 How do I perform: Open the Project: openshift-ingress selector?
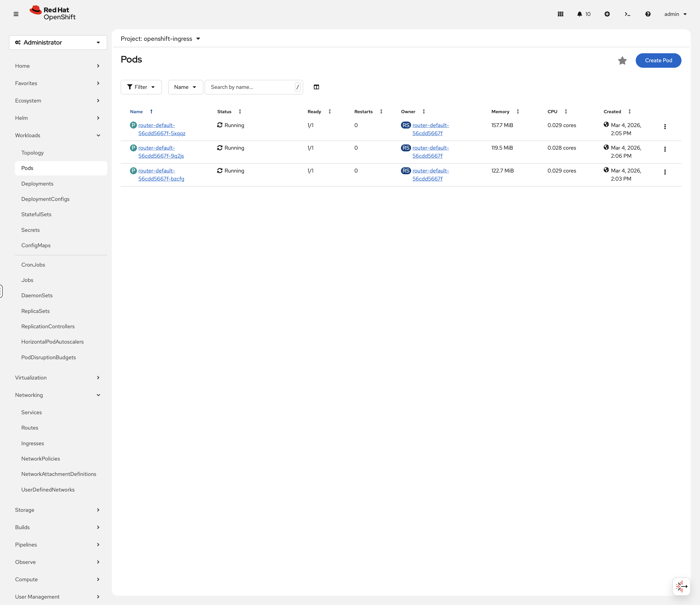click(160, 38)
